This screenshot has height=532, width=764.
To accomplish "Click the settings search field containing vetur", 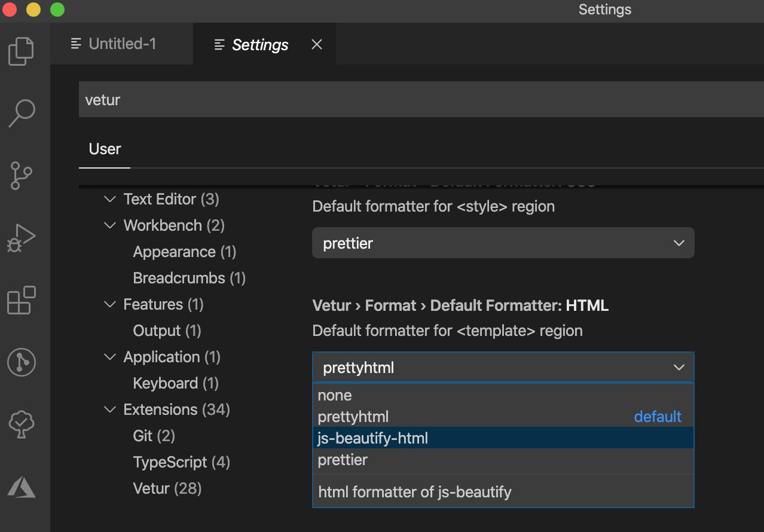I will 418,100.
